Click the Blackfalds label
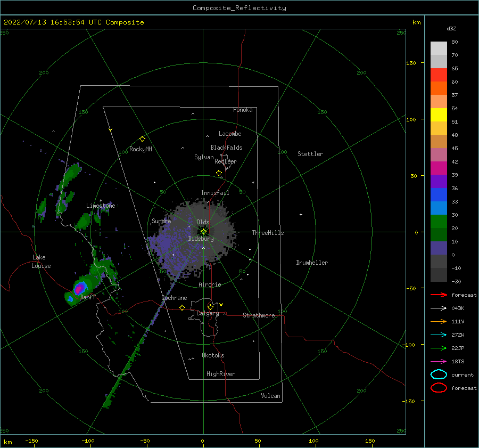The width and height of the screenshot is (479, 448). [x=226, y=148]
